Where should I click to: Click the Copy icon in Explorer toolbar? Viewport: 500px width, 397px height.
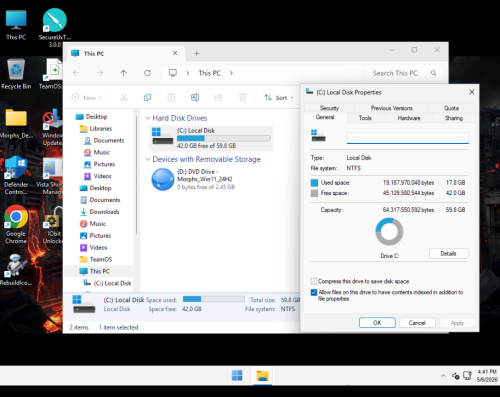coord(147,97)
